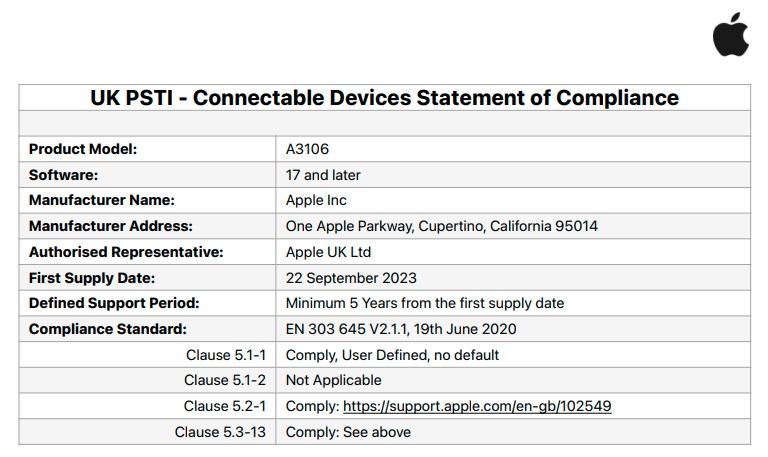Click the First Supply Date label
This screenshot has width=768, height=457.
tap(92, 278)
